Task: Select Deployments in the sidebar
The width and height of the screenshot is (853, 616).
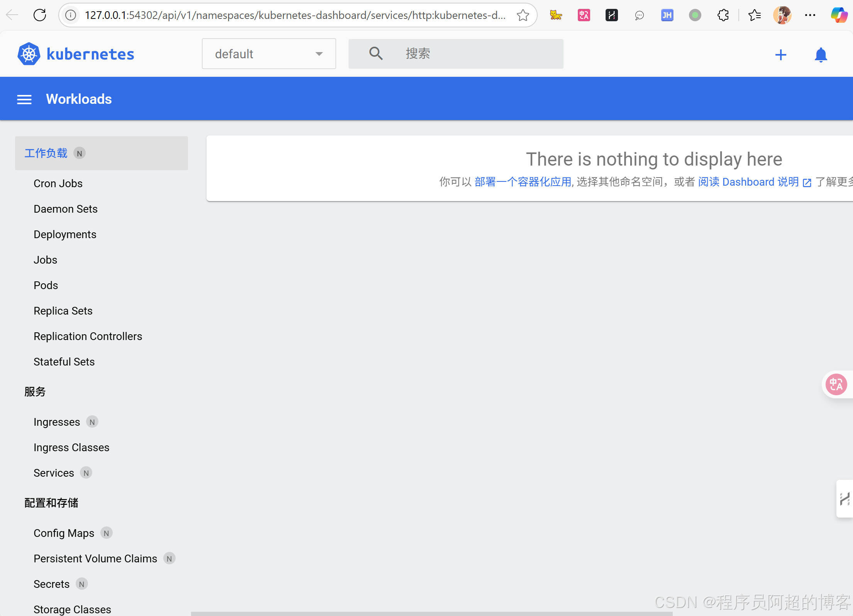Action: (65, 235)
